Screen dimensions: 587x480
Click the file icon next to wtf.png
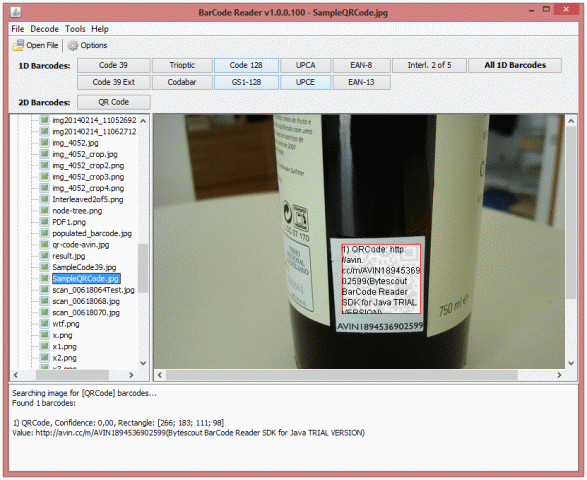click(45, 323)
